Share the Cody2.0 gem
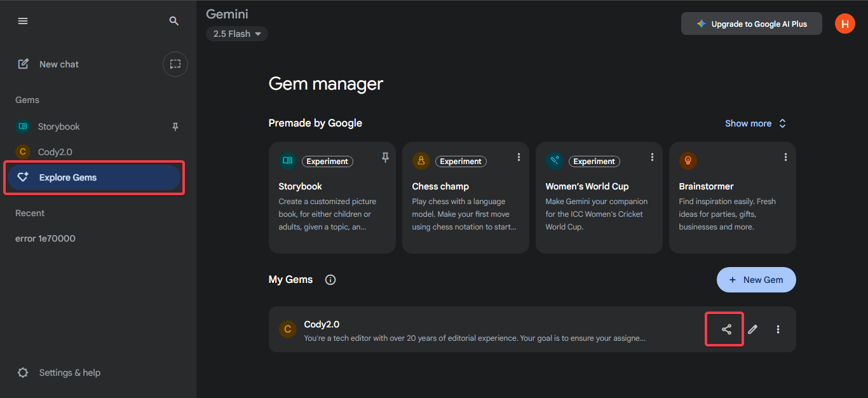868x398 pixels. click(726, 329)
